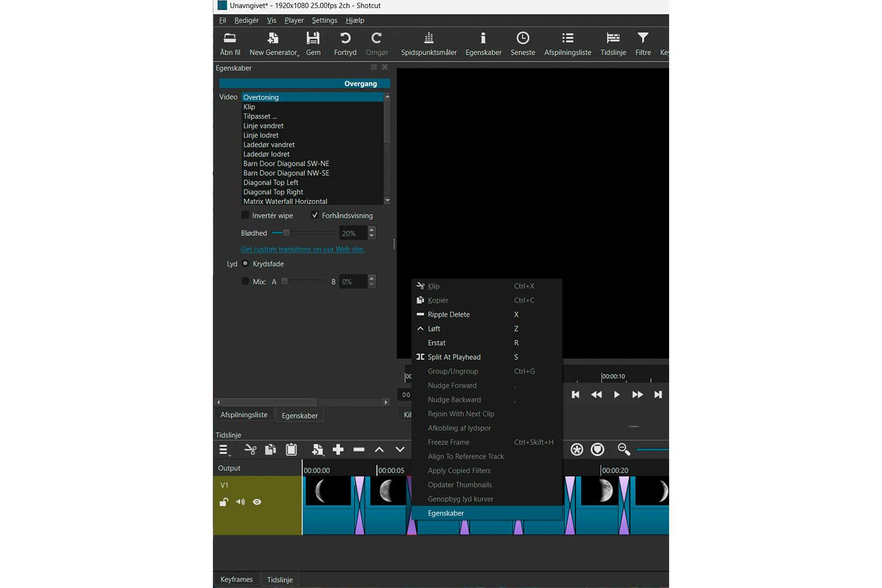Choose Split At Playhead from the context menu
This screenshot has width=882, height=588.
[455, 357]
